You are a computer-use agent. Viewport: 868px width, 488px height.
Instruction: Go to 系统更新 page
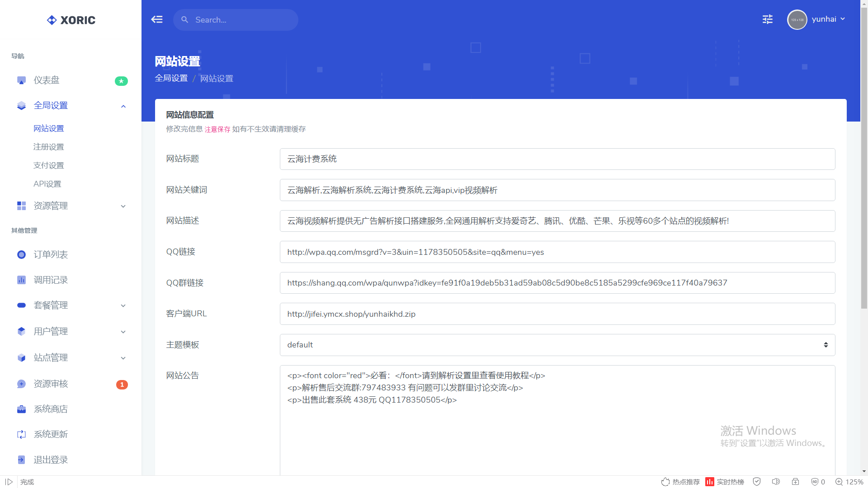51,435
